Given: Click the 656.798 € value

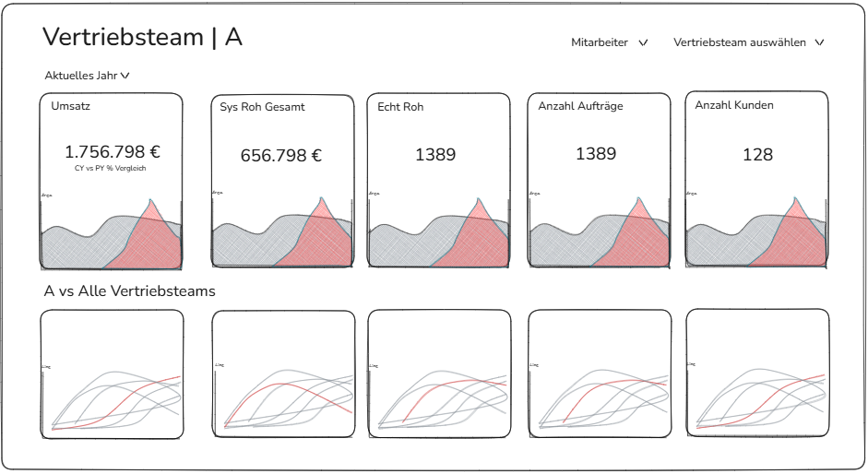Looking at the screenshot, I should point(281,156).
